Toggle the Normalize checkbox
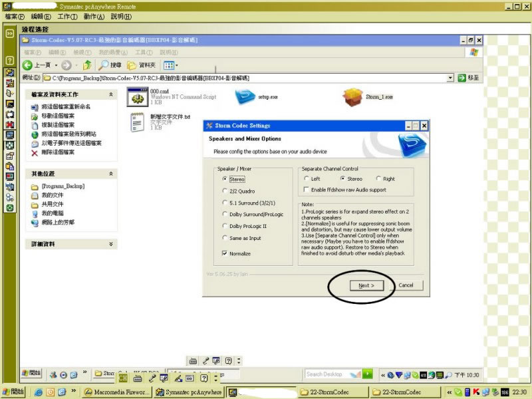 225,253
